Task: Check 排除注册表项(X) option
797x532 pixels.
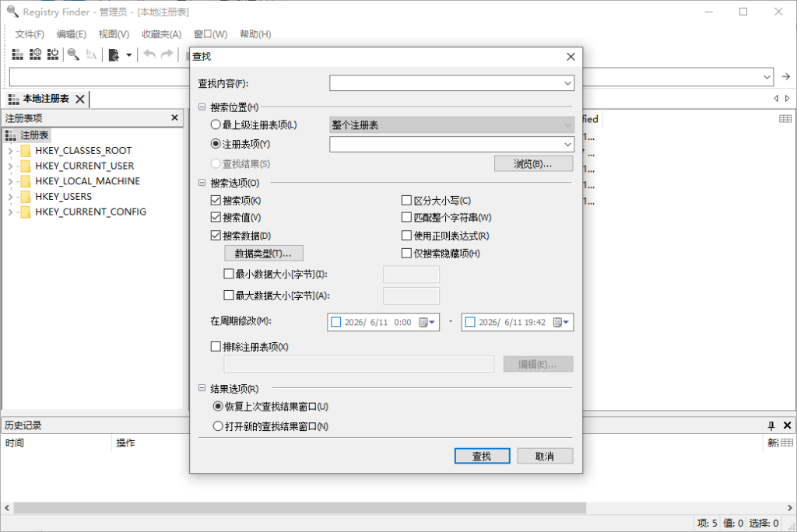Action: tap(216, 347)
